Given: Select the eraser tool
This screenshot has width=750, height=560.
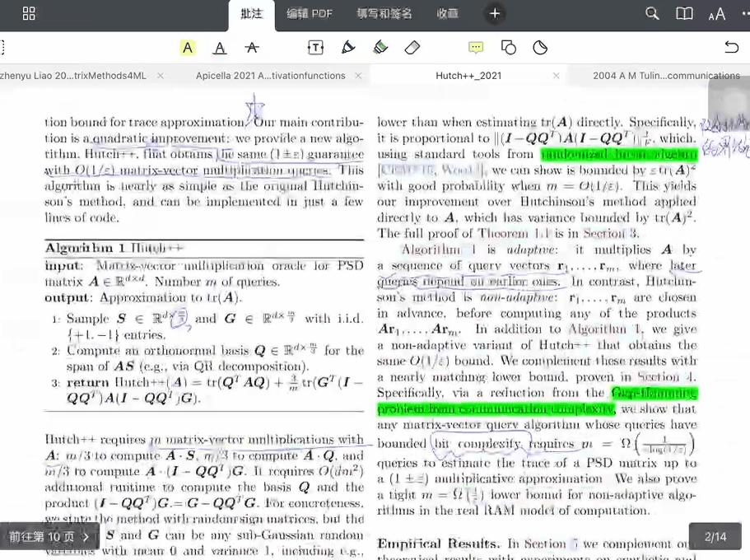Looking at the screenshot, I should point(412,48).
